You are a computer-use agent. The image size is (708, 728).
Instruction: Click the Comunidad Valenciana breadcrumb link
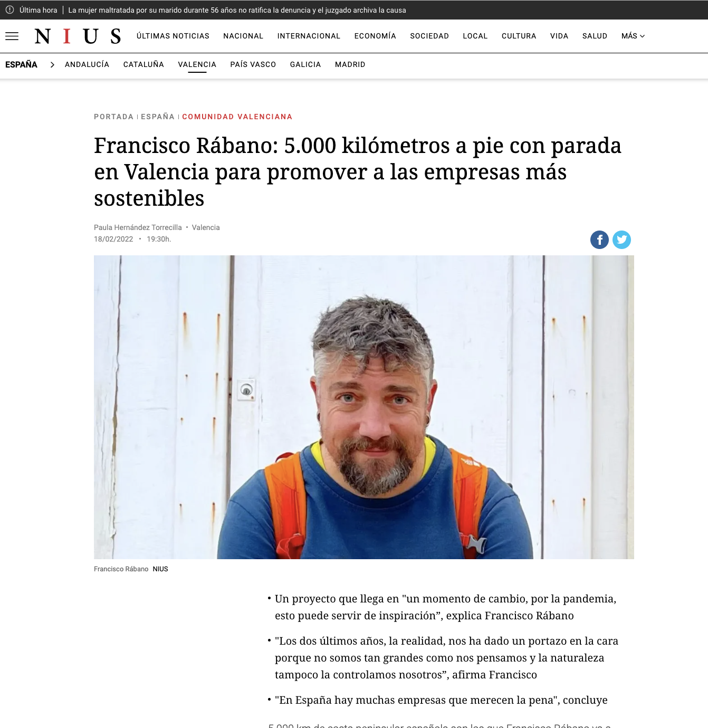tap(237, 117)
